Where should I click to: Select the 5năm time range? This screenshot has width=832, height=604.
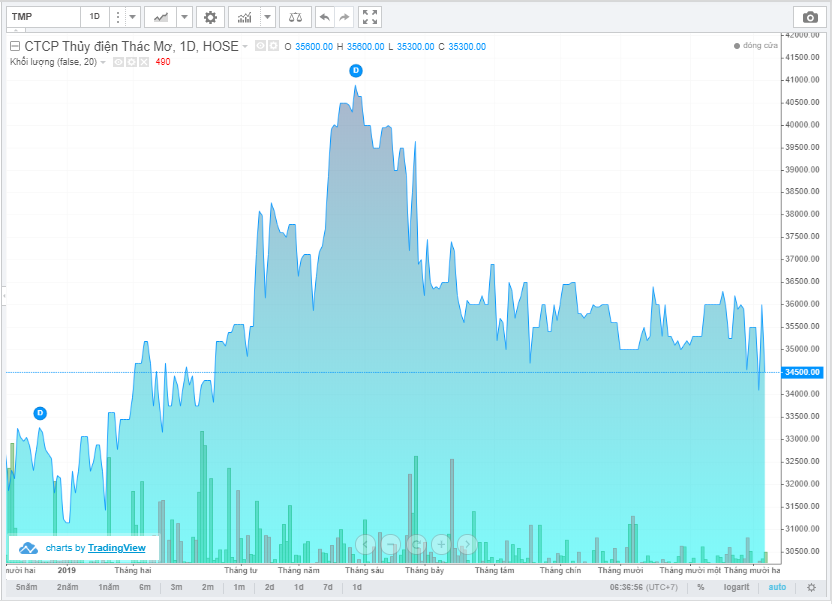(x=27, y=587)
